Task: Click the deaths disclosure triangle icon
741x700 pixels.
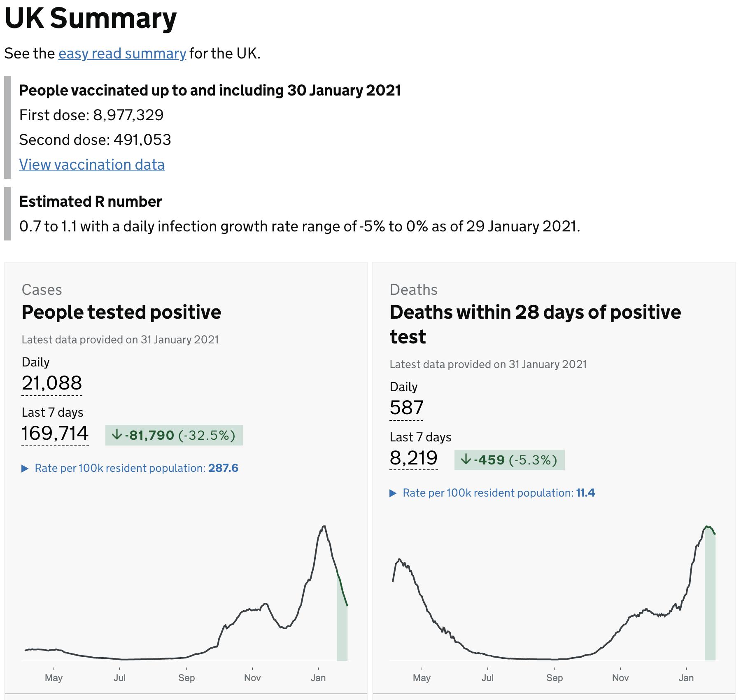Action: coord(393,493)
